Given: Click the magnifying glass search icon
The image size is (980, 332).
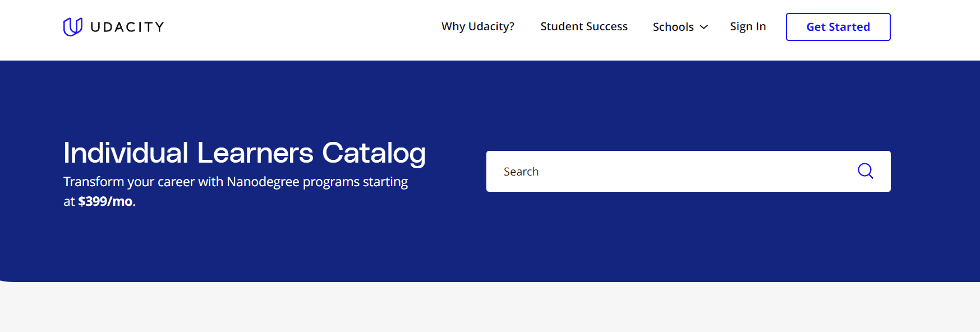Looking at the screenshot, I should pyautogui.click(x=865, y=170).
